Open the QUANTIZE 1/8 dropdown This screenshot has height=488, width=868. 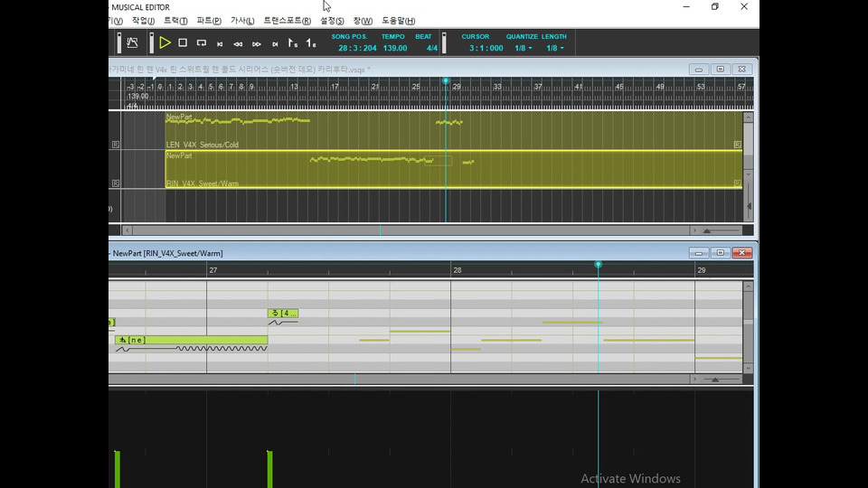point(524,48)
